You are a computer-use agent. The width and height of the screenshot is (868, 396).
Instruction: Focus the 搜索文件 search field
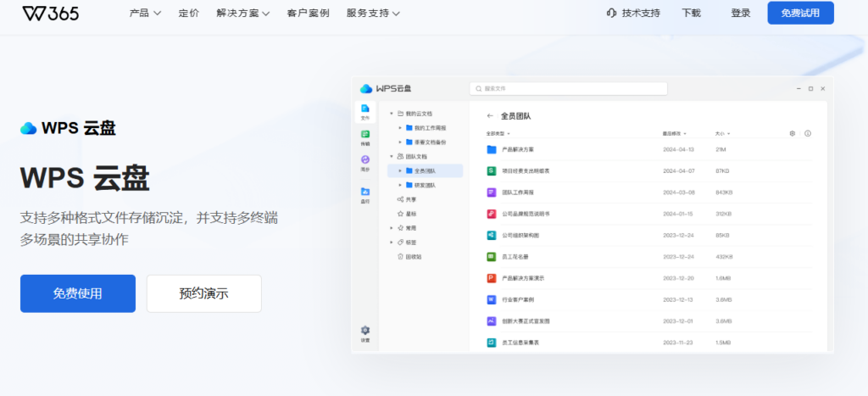pos(568,89)
